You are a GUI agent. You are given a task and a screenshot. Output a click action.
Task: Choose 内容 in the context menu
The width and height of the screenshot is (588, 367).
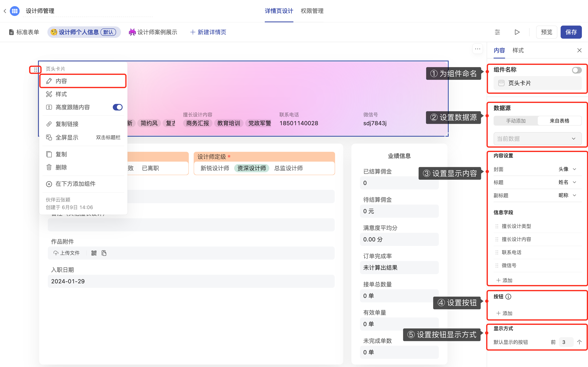(x=83, y=81)
